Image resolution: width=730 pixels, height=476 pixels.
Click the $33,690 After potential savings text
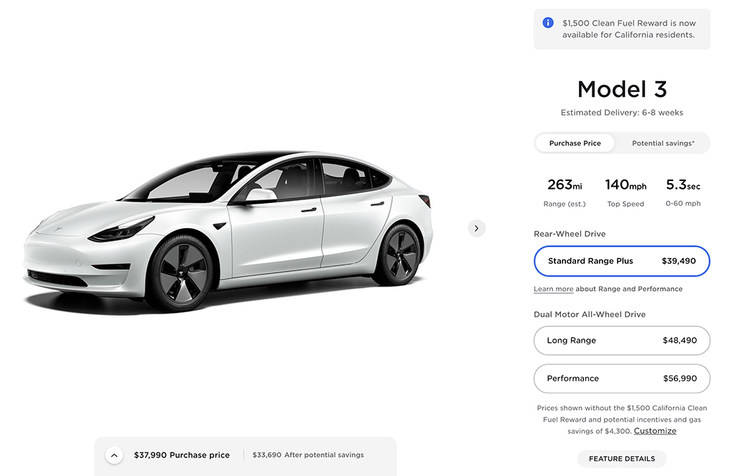308,455
